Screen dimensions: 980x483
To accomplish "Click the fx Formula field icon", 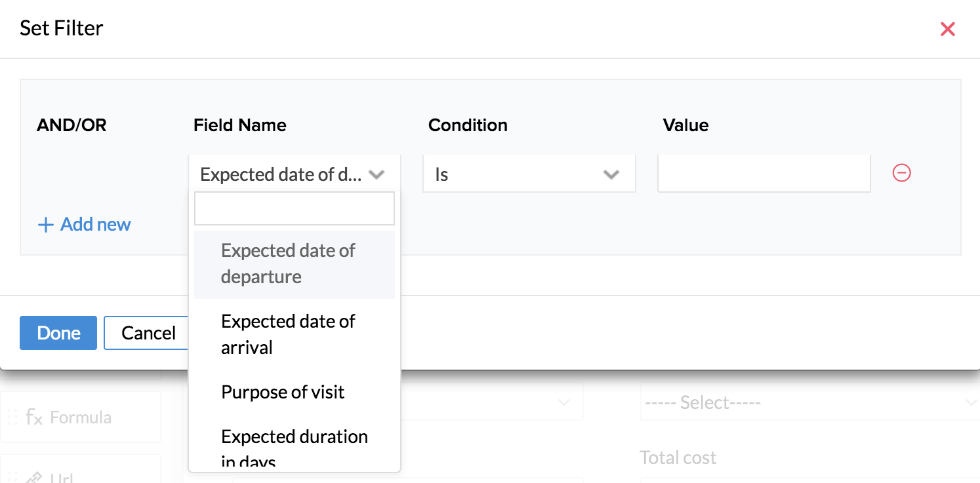I will [34, 417].
